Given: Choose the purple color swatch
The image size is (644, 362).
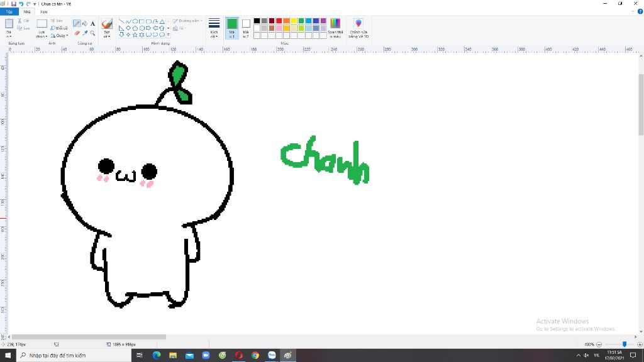Looking at the screenshot, I should (x=323, y=21).
